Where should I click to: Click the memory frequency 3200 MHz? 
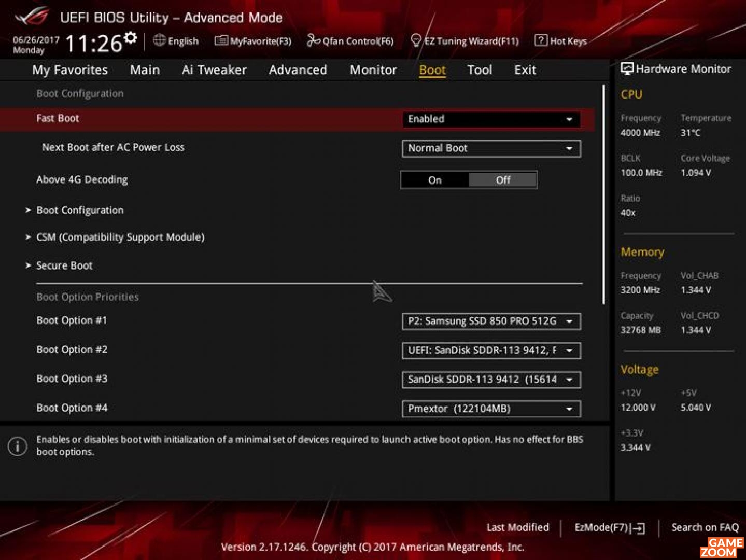click(x=640, y=290)
